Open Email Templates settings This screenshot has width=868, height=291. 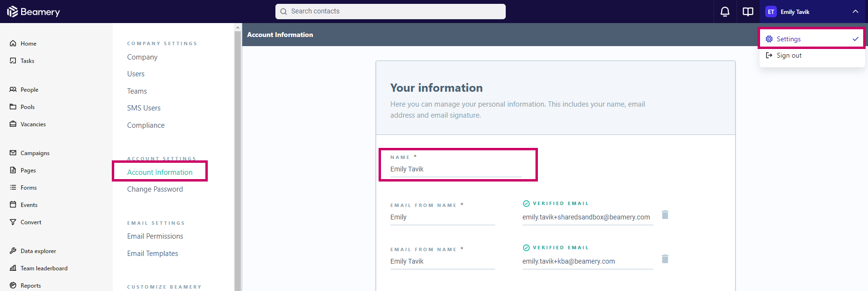[152, 254]
